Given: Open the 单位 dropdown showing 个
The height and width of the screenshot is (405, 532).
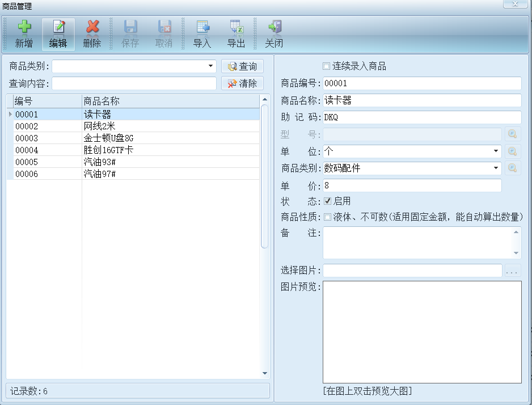Looking at the screenshot, I should click(x=496, y=151).
